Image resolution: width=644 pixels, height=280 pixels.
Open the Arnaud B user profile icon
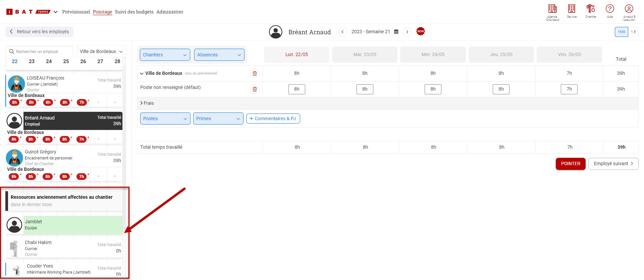[x=629, y=9]
